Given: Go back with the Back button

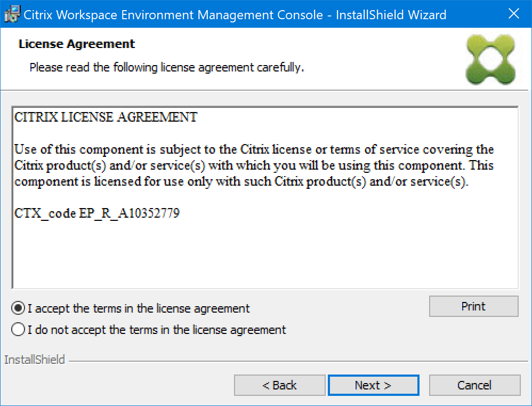Looking at the screenshot, I should (279, 385).
